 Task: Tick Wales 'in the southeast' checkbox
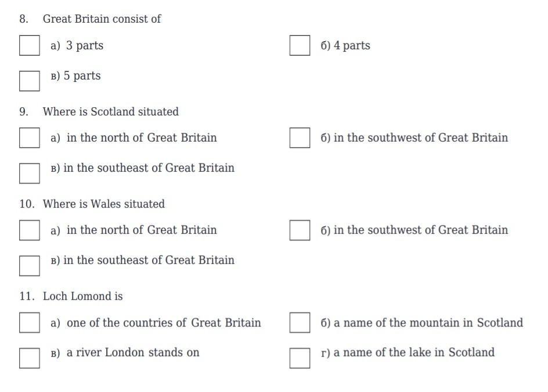(30, 266)
